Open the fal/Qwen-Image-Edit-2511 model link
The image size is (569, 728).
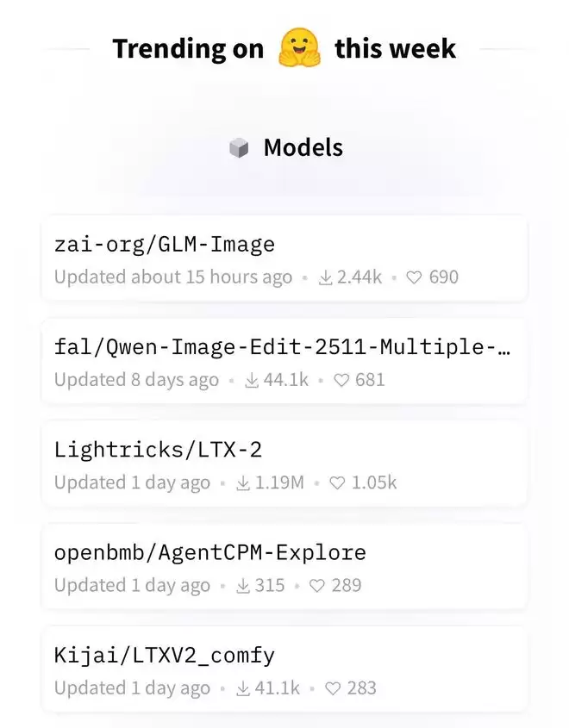pos(282,347)
